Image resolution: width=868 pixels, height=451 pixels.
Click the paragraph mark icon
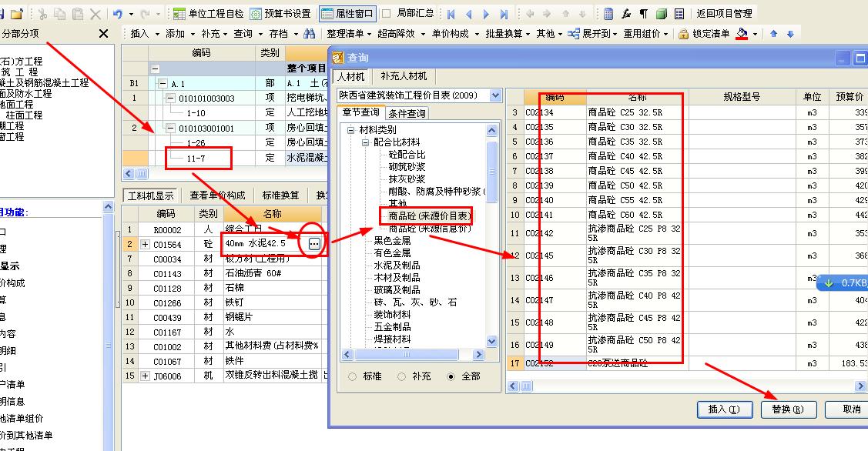pos(644,14)
